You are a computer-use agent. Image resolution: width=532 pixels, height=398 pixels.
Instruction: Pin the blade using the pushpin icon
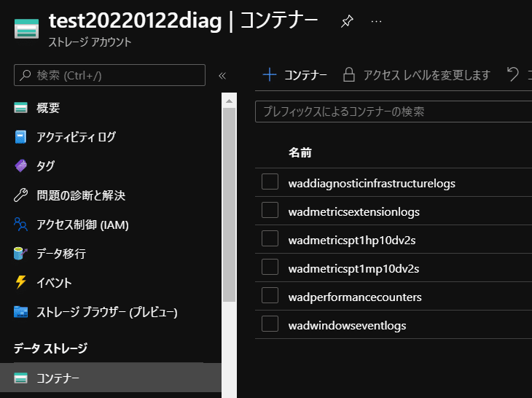click(x=347, y=21)
